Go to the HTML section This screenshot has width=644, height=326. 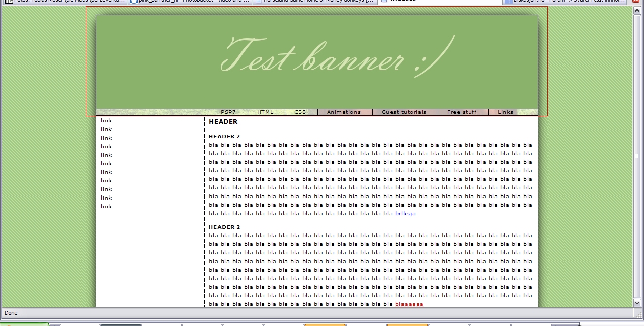(265, 112)
